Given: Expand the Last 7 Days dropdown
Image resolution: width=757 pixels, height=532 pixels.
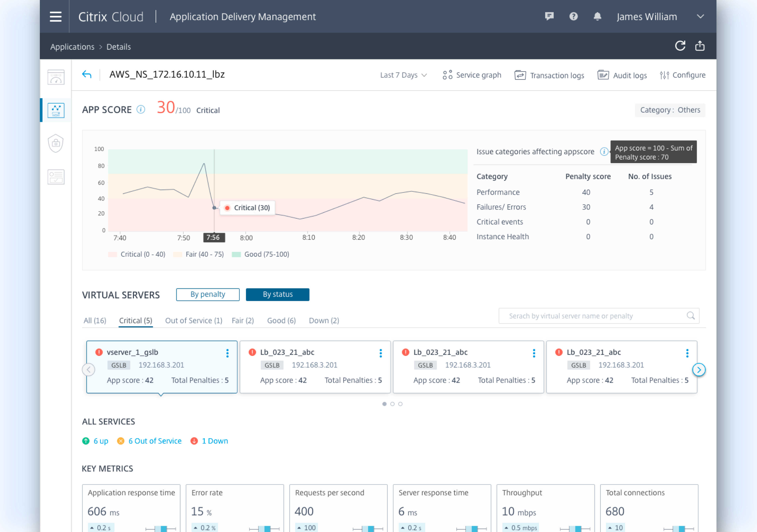Looking at the screenshot, I should point(403,75).
